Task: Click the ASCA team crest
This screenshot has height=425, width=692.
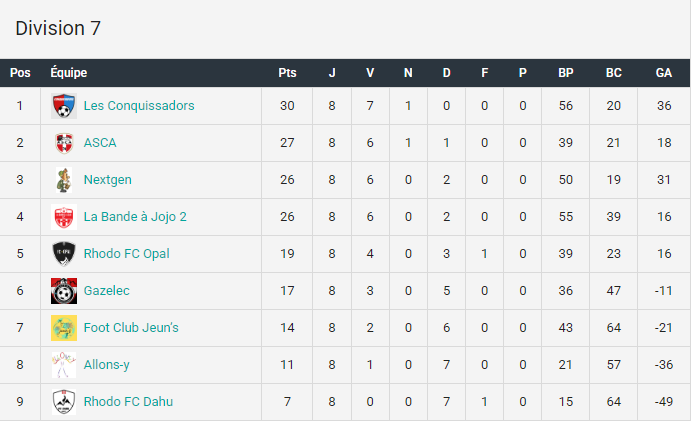Action: point(64,143)
